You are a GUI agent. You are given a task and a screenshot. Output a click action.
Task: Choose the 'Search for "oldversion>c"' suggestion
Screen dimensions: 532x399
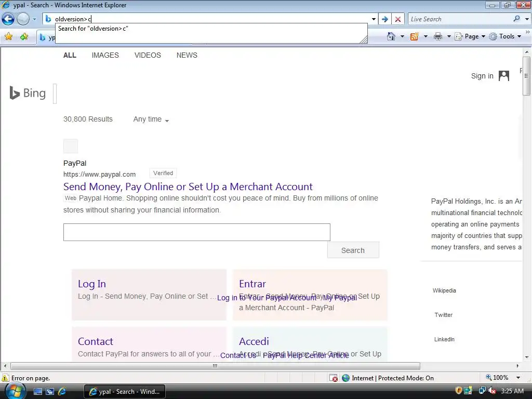coord(93,29)
